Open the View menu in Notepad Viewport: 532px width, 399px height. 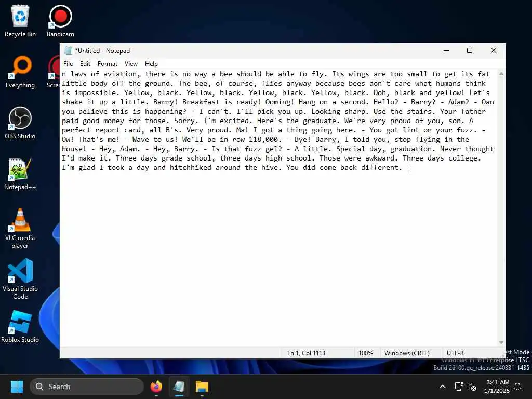(x=131, y=64)
